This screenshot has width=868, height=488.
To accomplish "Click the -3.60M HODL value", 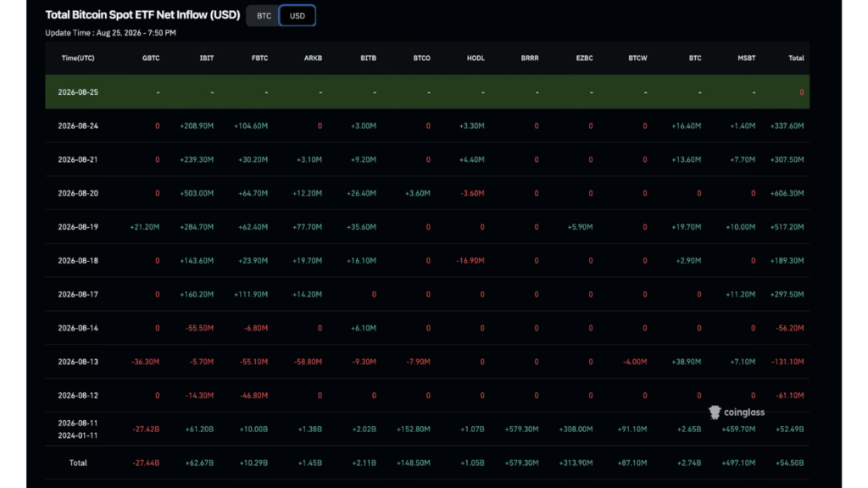I will click(472, 194).
